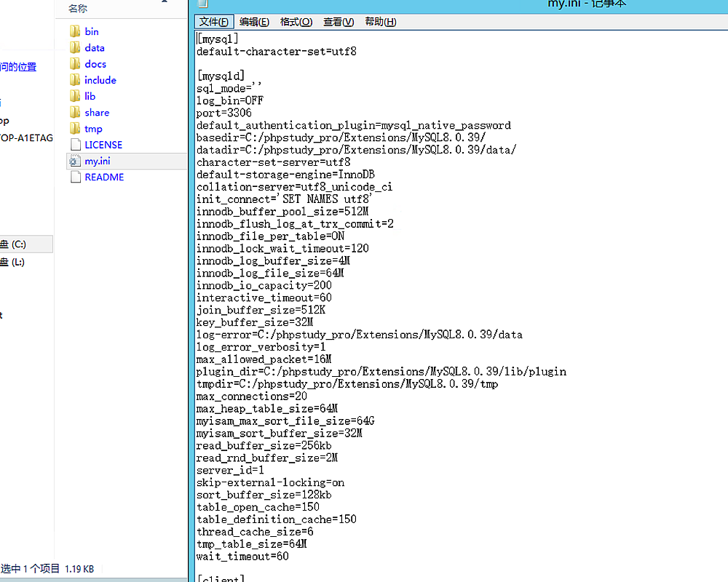Screen dimensions: 728x582
Task: Click the bin folder icon
Action: pos(74,31)
